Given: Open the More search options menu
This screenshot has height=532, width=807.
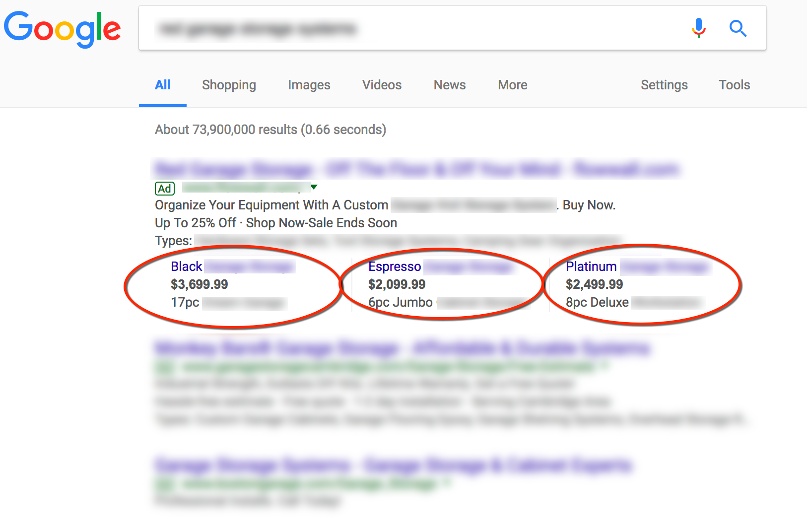Looking at the screenshot, I should [x=512, y=85].
